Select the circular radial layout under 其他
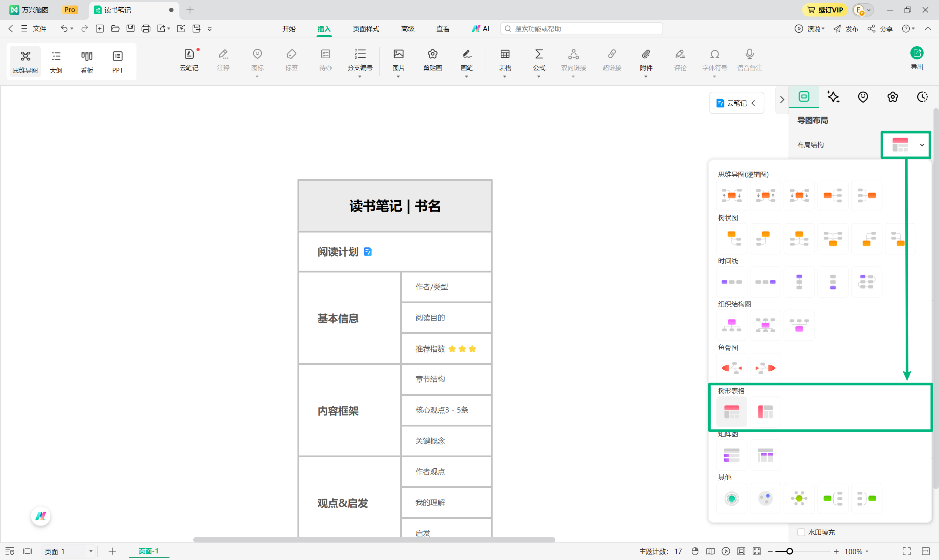The image size is (939, 560). click(x=731, y=498)
